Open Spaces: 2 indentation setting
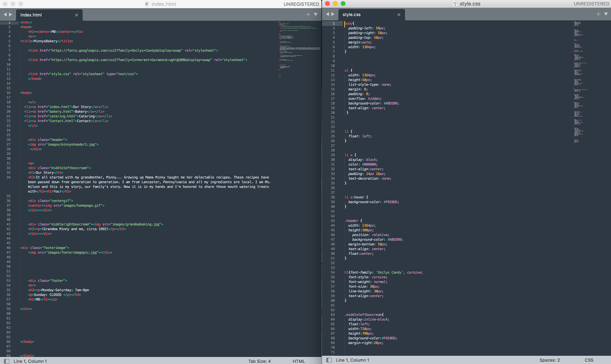The height and width of the screenshot is (364, 611). click(x=550, y=360)
